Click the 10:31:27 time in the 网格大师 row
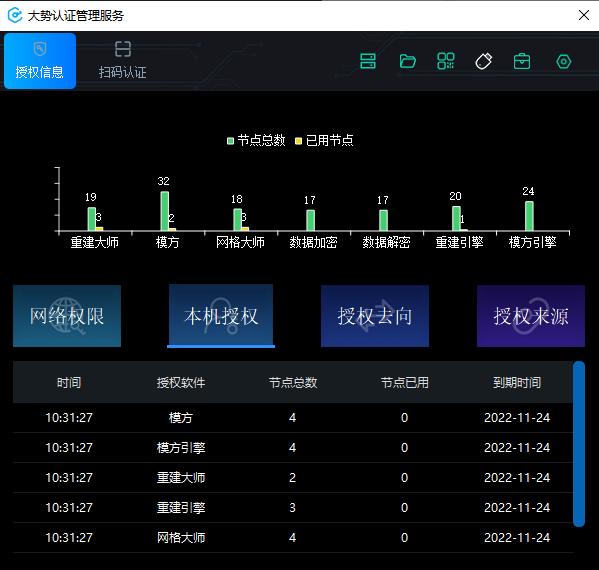The image size is (599, 570). point(69,538)
